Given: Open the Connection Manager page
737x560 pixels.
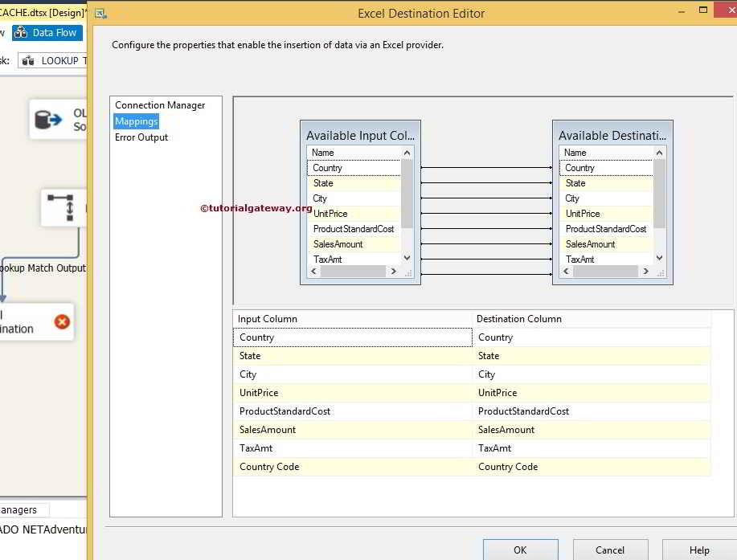Looking at the screenshot, I should (x=160, y=105).
